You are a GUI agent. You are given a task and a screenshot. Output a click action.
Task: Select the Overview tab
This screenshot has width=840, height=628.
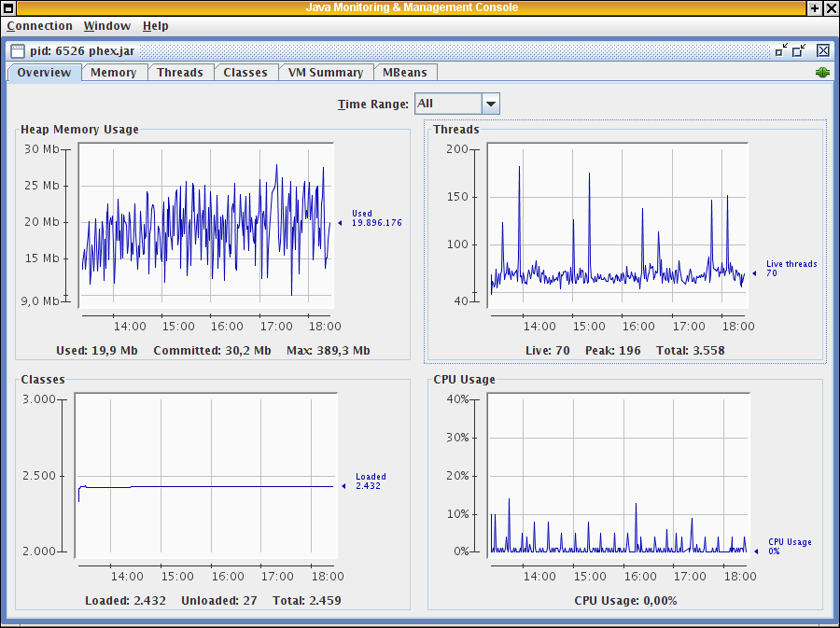pos(44,72)
